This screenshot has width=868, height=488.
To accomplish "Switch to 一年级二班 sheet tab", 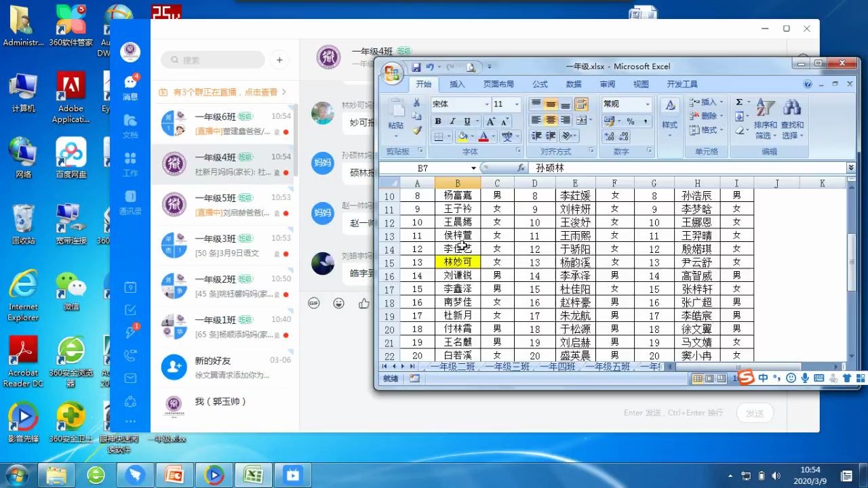I will pyautogui.click(x=452, y=367).
